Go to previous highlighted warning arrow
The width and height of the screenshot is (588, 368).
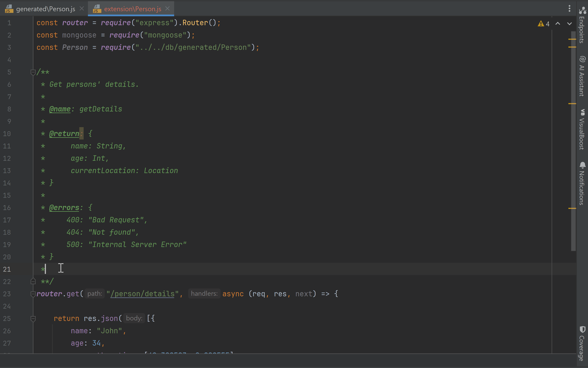558,24
